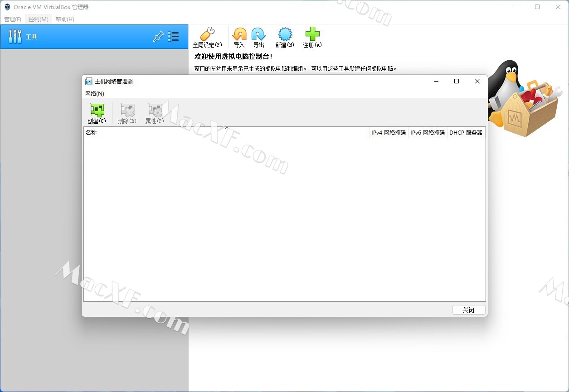Close the Host Network Manager with X
This screenshot has width=569, height=392.
click(477, 81)
